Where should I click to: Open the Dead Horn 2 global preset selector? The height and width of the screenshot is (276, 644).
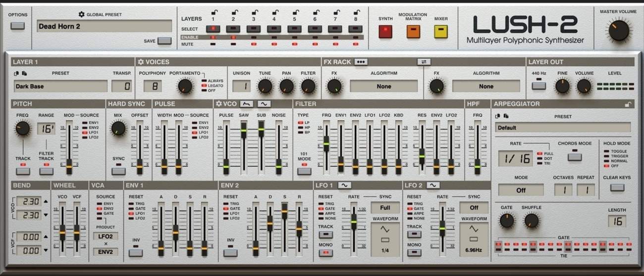tap(104, 26)
